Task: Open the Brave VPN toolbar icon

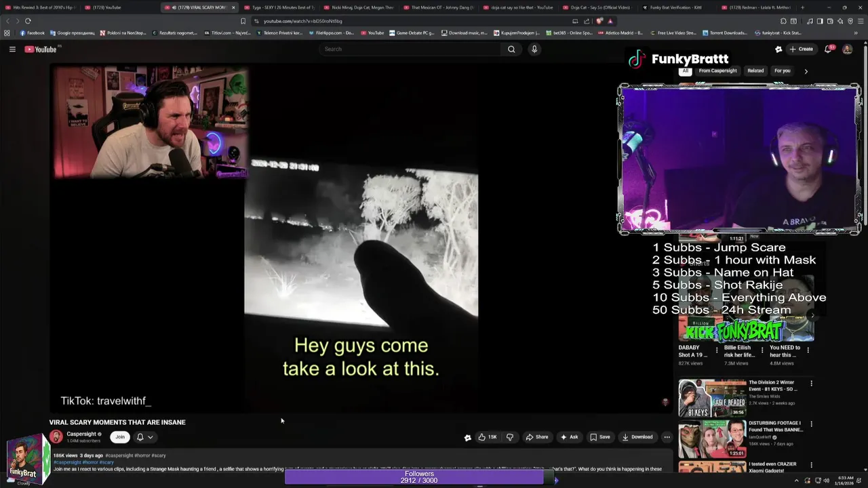Action: point(850,21)
